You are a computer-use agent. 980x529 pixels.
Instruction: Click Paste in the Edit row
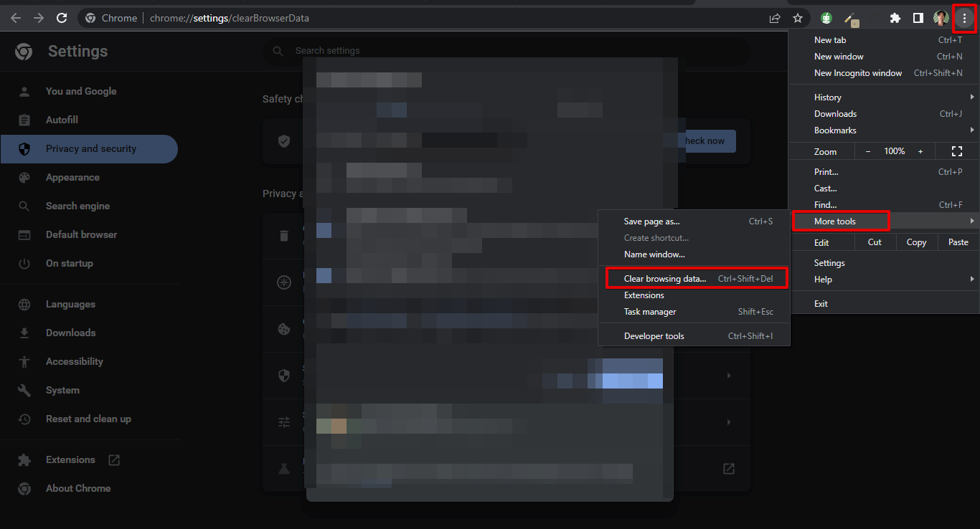tap(958, 242)
